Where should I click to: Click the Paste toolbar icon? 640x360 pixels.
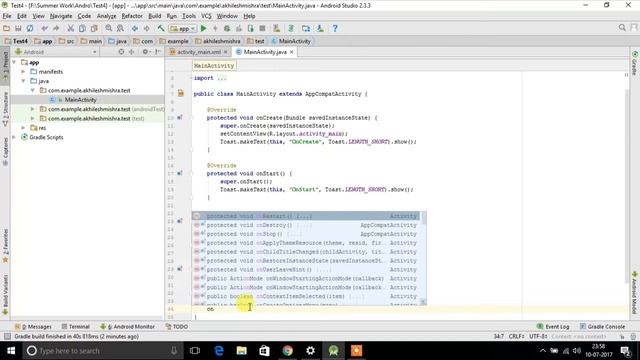94,28
